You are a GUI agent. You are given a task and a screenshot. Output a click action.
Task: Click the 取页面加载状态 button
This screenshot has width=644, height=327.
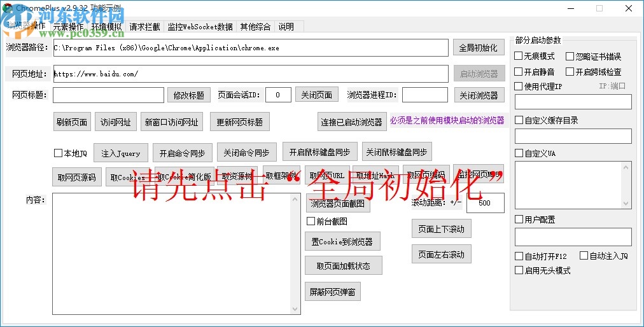(344, 266)
